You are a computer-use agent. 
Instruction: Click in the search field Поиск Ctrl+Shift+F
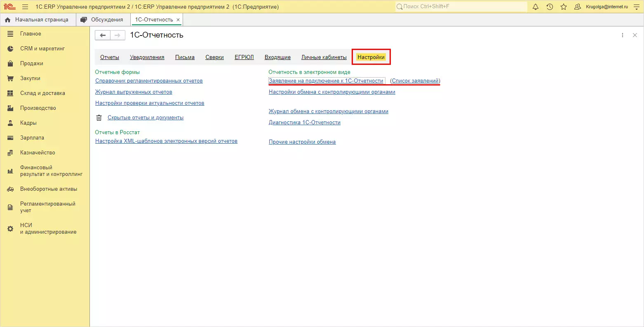461,7
